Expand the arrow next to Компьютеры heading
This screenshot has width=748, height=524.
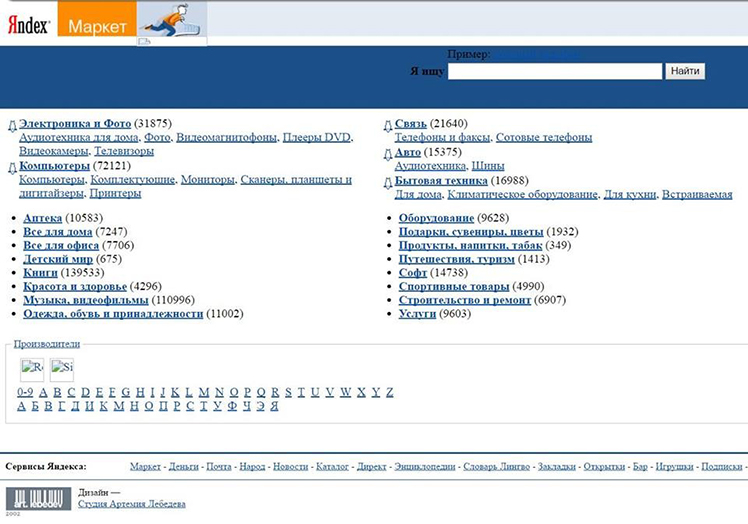pyautogui.click(x=12, y=168)
